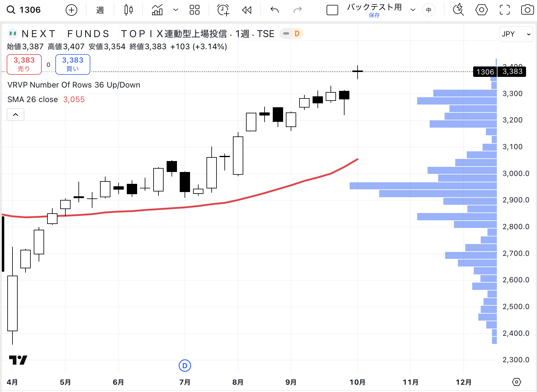Viewport: 537px width, 392px height.
Task: Select the layout setup square icon
Action: (x=332, y=10)
